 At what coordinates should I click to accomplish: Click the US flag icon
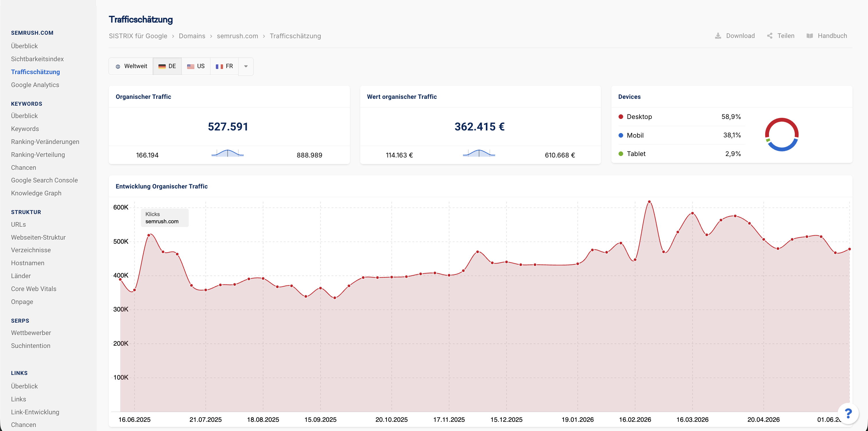(191, 66)
